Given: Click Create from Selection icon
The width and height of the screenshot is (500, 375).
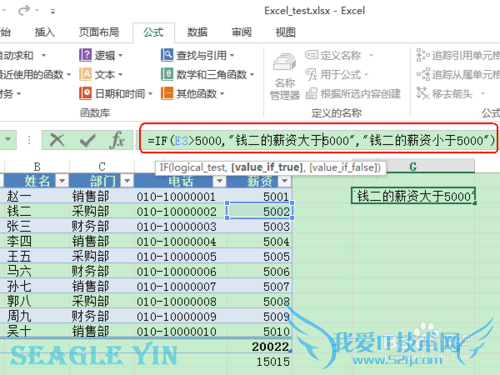Looking at the screenshot, I should pyautogui.click(x=311, y=93).
